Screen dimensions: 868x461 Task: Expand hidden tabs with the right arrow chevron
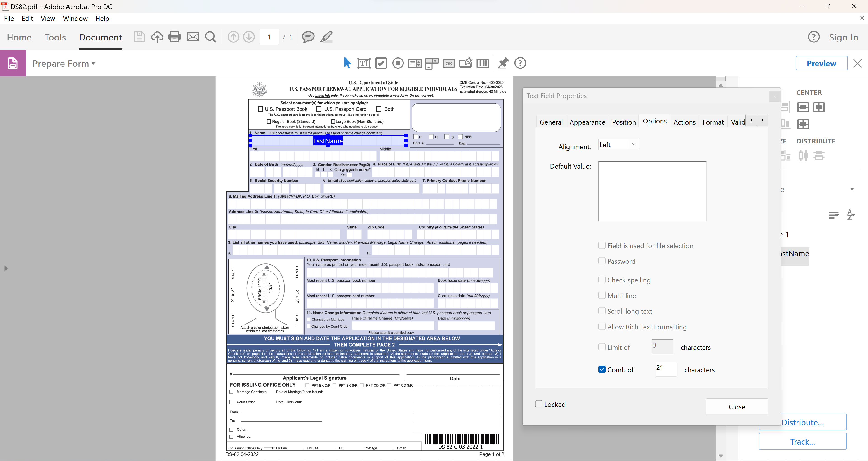pyautogui.click(x=762, y=120)
